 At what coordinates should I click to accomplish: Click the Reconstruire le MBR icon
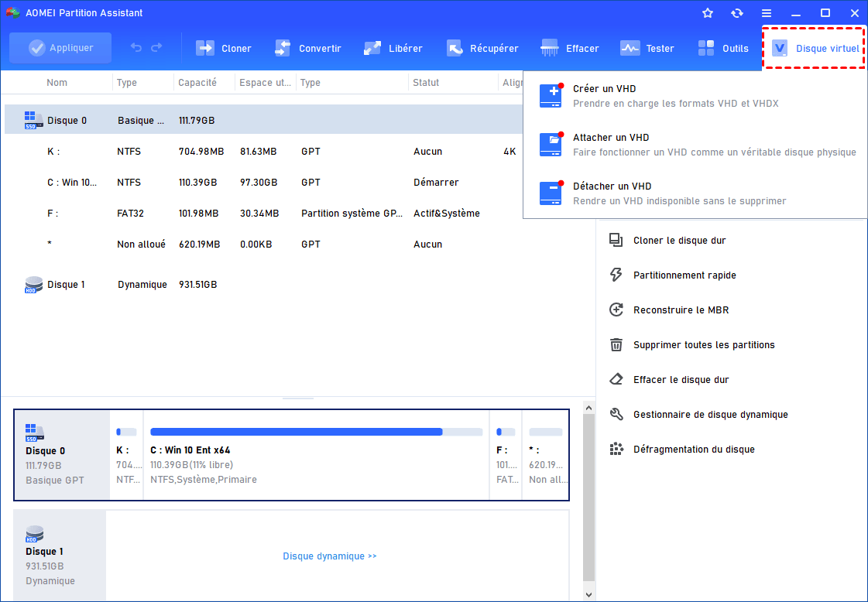point(616,310)
